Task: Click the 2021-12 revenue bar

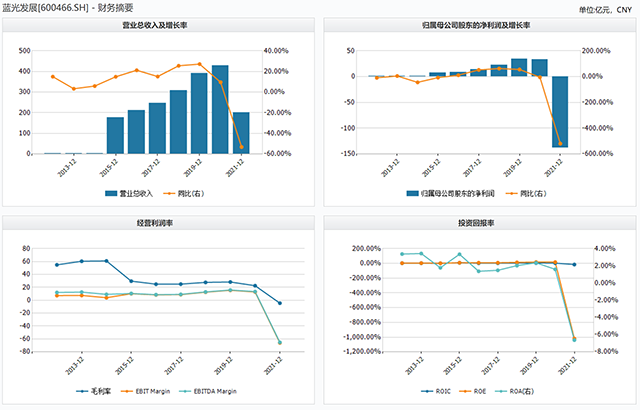Action: tap(241, 133)
